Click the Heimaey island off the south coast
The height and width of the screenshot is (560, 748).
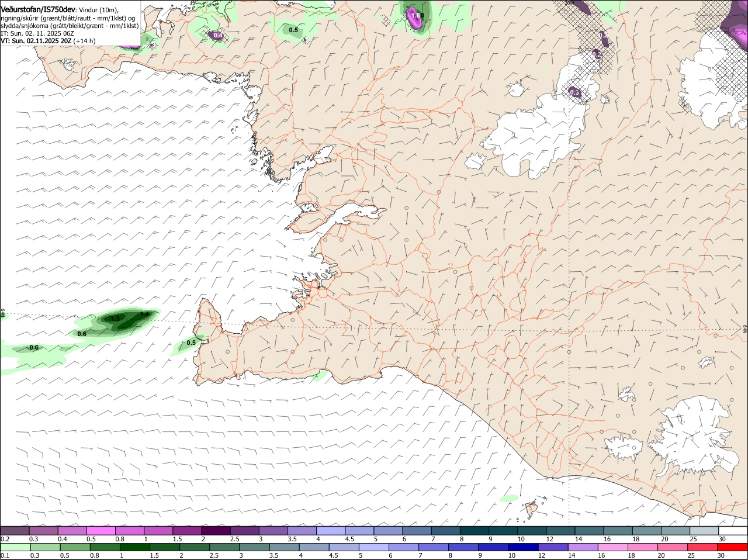[x=532, y=510]
